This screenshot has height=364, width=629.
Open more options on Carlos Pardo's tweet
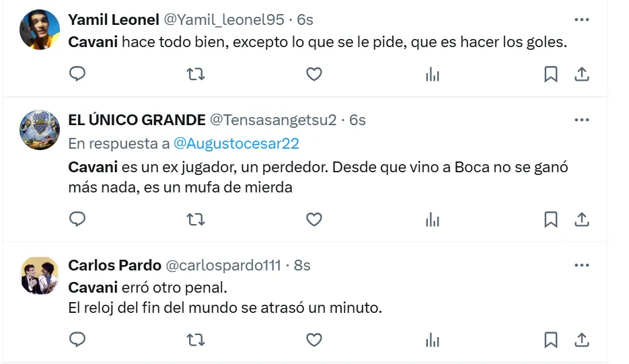(x=582, y=265)
